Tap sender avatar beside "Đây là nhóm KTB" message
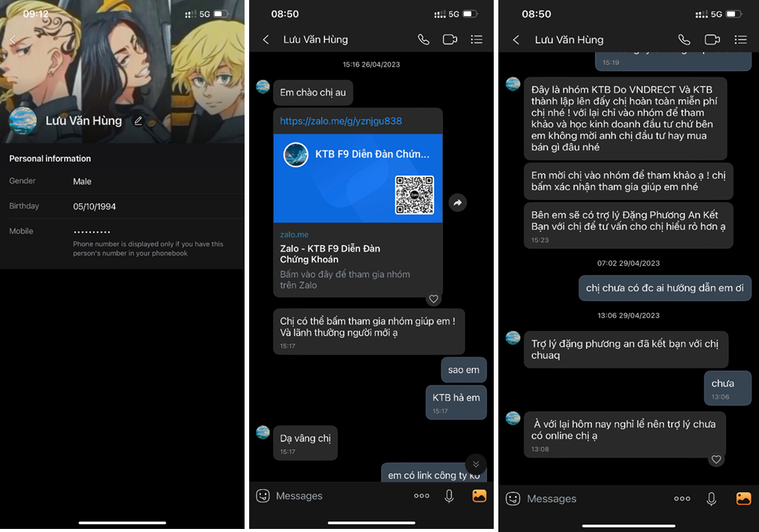 point(513,84)
